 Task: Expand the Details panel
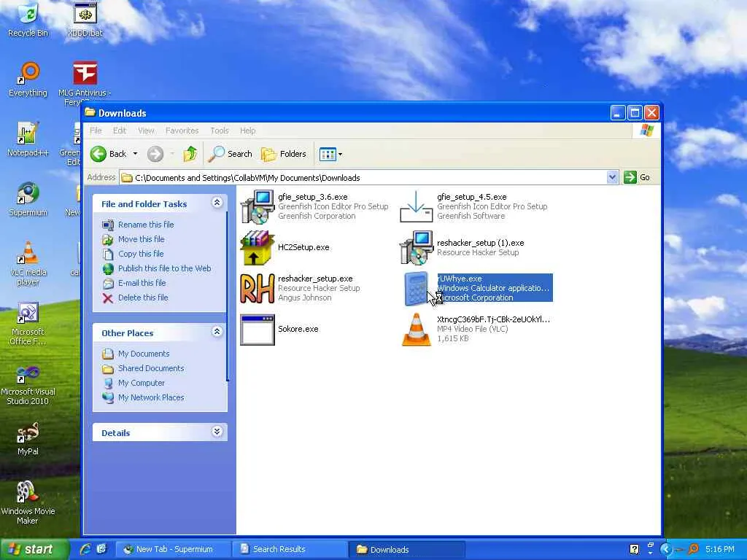[217, 432]
